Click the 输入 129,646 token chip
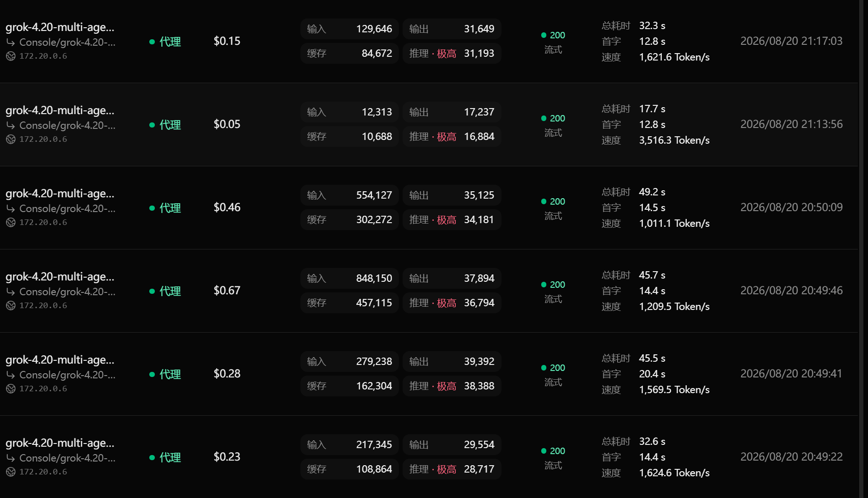The image size is (868, 498). click(x=349, y=29)
